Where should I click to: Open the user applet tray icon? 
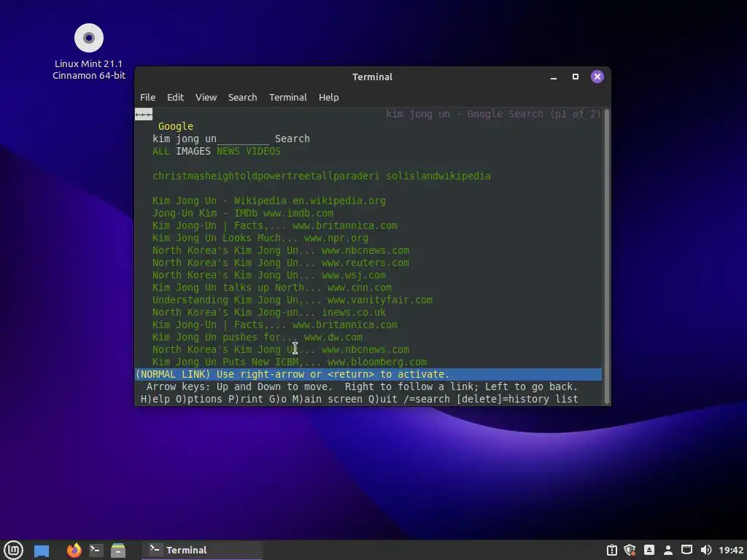tap(668, 550)
